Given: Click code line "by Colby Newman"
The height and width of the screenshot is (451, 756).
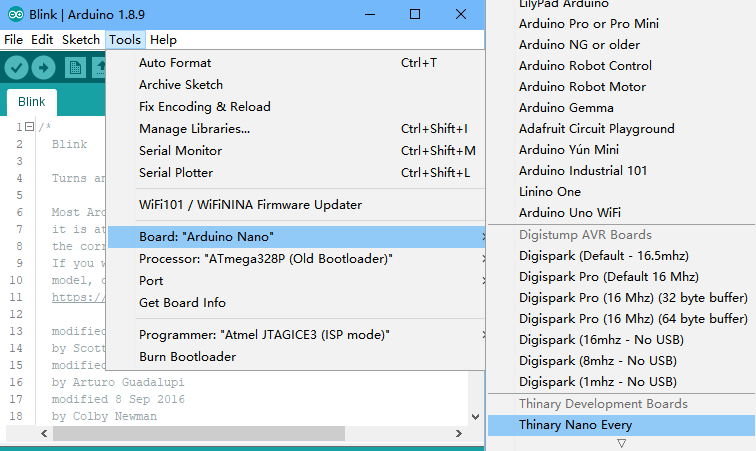Looking at the screenshot, I should tap(104, 416).
